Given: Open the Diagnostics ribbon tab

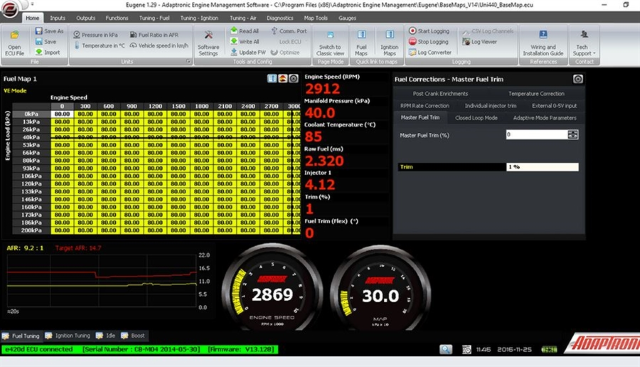Looking at the screenshot, I should coord(280,18).
